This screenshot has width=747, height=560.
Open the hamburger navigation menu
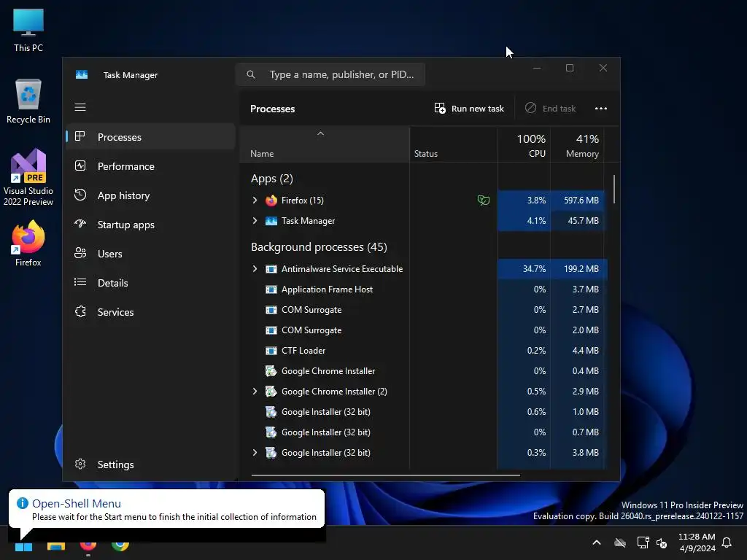point(80,107)
